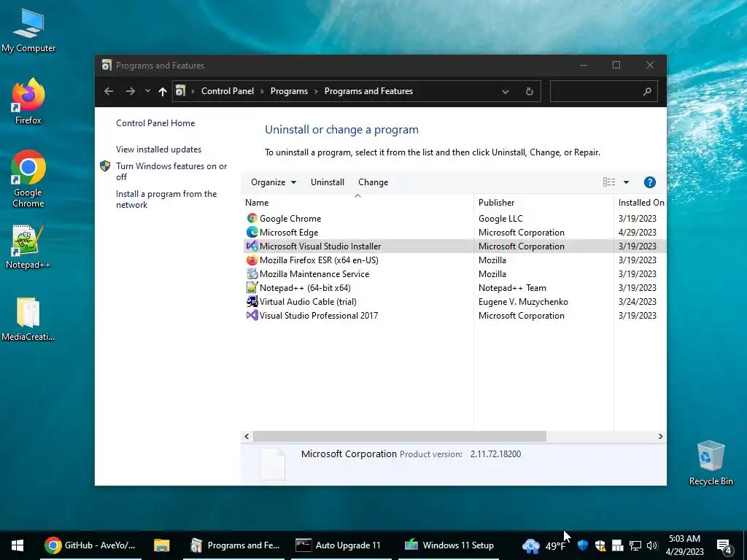The width and height of the screenshot is (747, 560).
Task: Open the volume speaker tray icon
Action: (x=652, y=545)
